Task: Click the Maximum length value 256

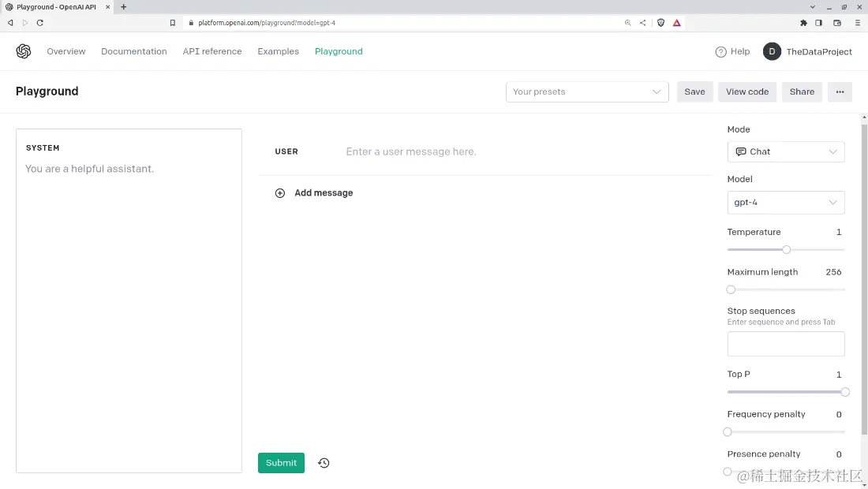Action: click(833, 272)
